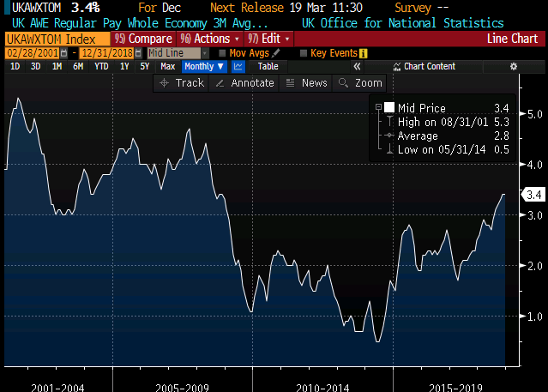Open the Mid Line field dropdown

pyautogui.click(x=204, y=53)
